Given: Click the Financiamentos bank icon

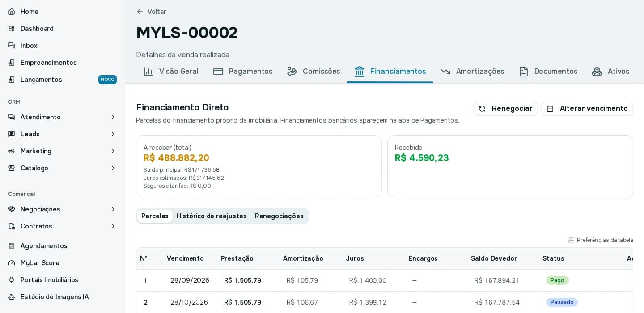Looking at the screenshot, I should point(360,72).
